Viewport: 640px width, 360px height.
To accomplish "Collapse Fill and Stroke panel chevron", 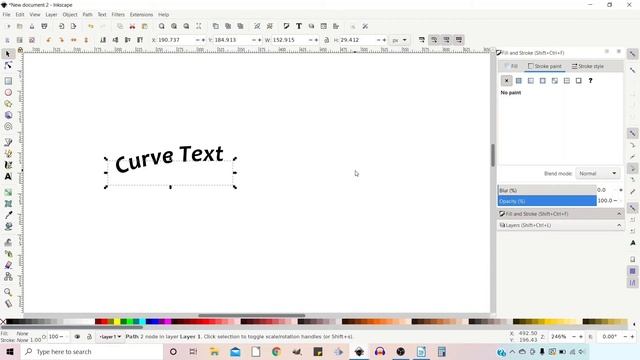I will click(619, 214).
